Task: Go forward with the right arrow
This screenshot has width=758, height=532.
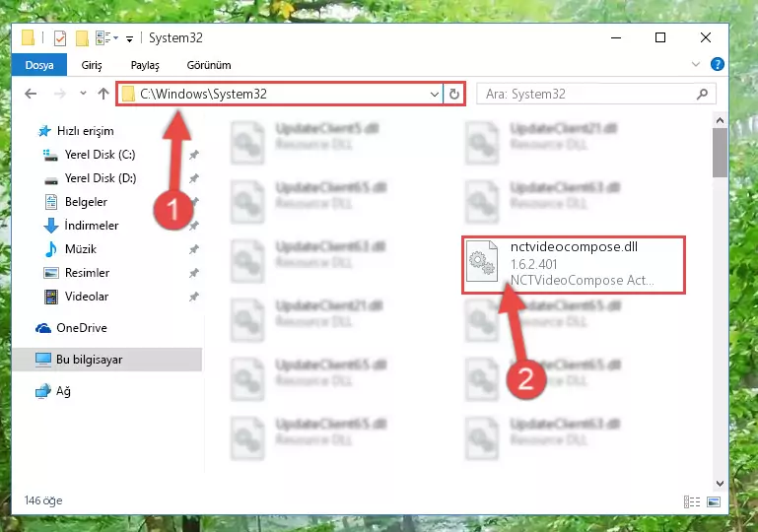Action: click(x=59, y=94)
